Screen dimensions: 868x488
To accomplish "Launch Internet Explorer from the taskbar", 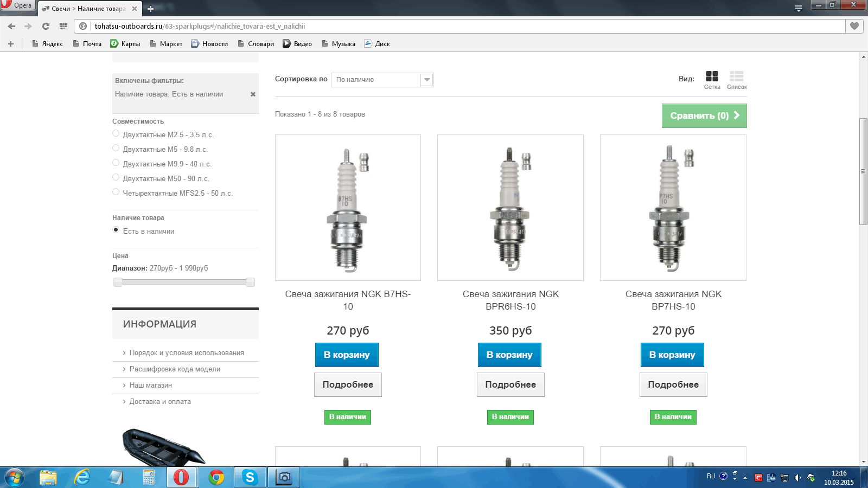I will pos(82,478).
